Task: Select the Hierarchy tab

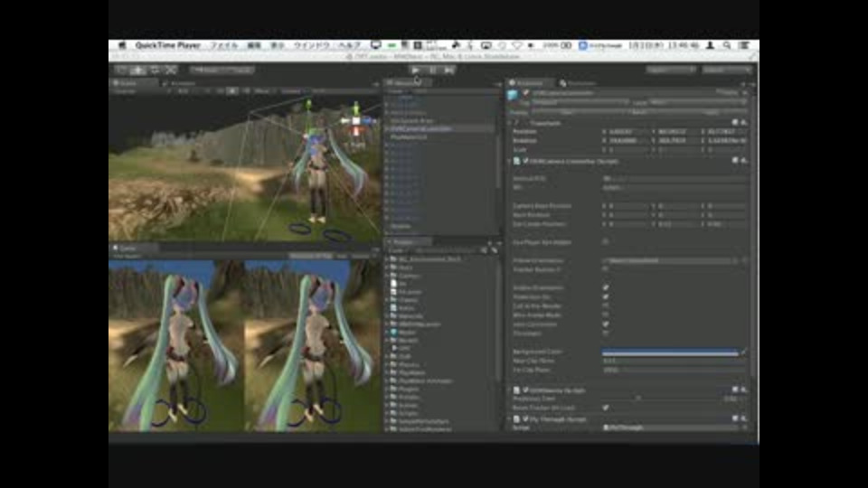Action: pos(408,83)
